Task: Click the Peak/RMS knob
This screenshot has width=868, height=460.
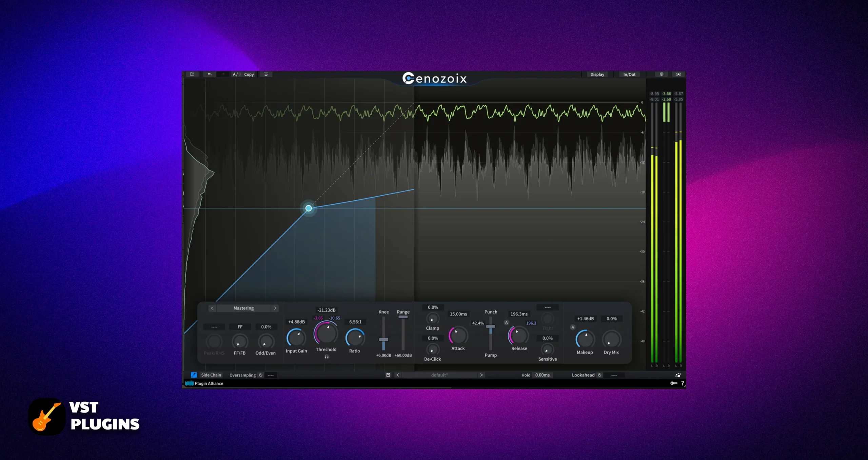Action: [214, 341]
